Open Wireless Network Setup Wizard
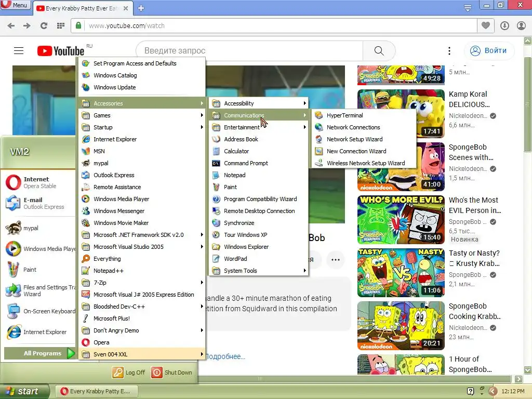This screenshot has width=532, height=399. [x=363, y=163]
